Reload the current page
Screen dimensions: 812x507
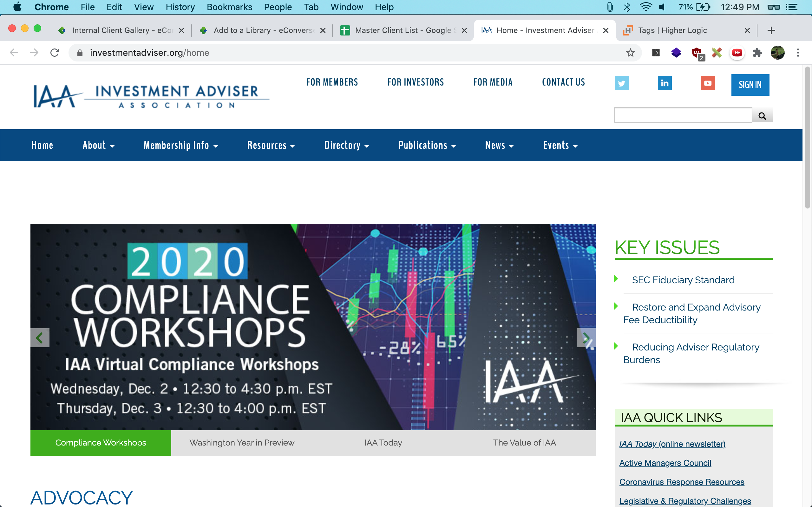point(55,53)
